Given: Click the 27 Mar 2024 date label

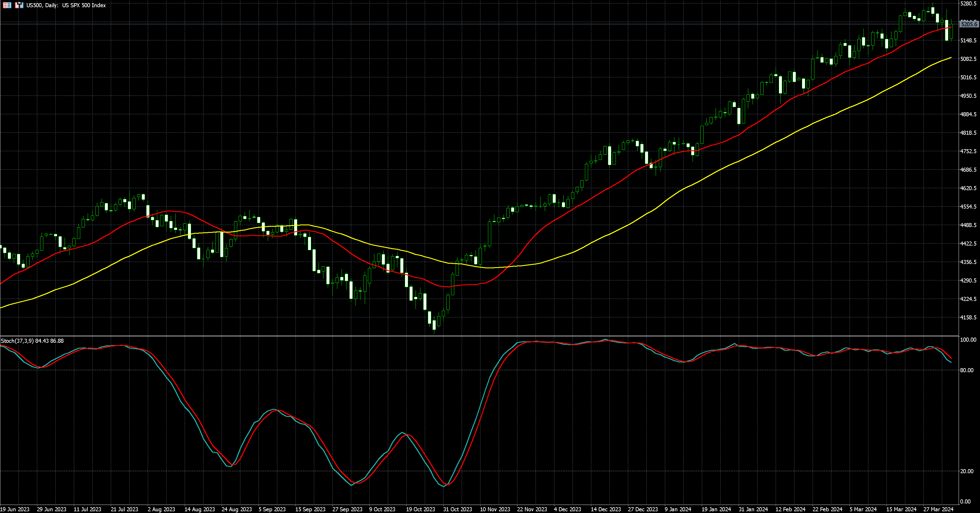Looking at the screenshot, I should click(x=938, y=509).
